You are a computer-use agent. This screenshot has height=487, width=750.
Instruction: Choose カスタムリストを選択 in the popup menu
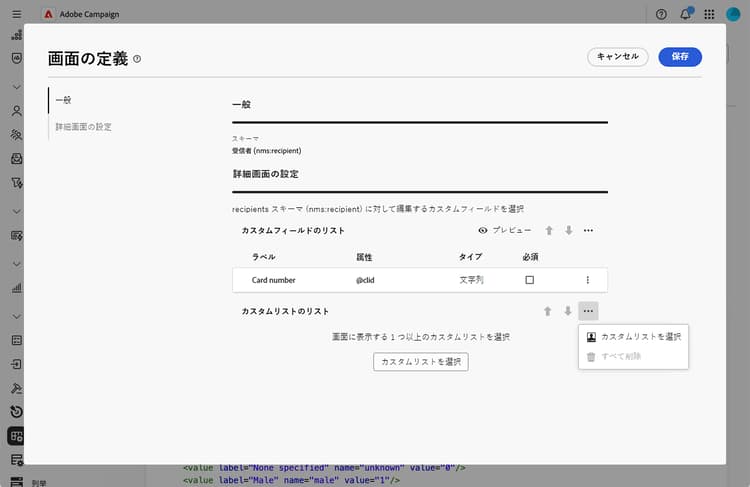[x=633, y=337]
